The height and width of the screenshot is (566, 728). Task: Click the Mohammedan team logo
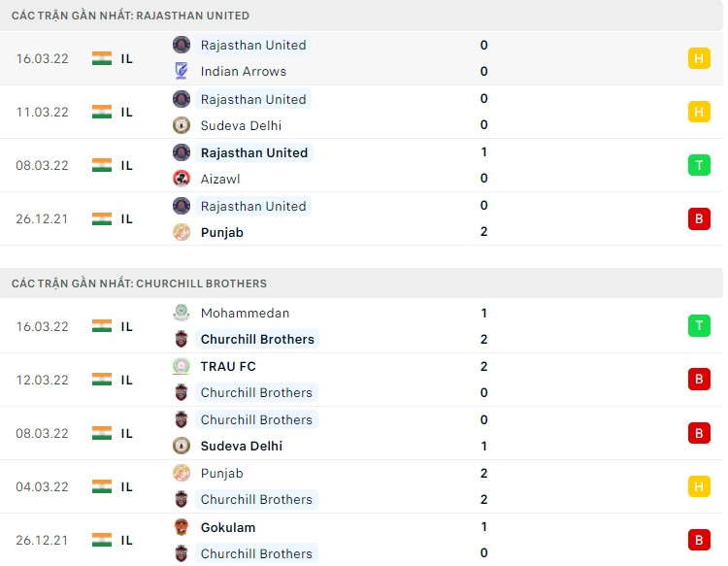[x=182, y=313]
